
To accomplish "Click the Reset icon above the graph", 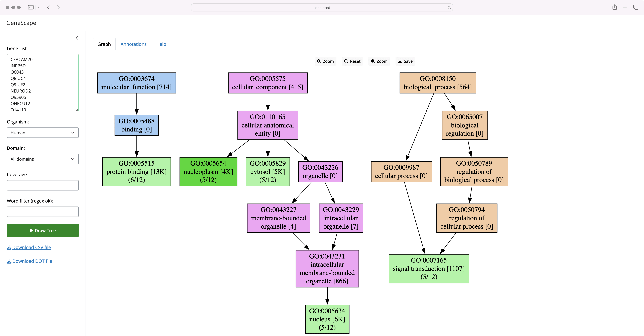I will click(346, 61).
